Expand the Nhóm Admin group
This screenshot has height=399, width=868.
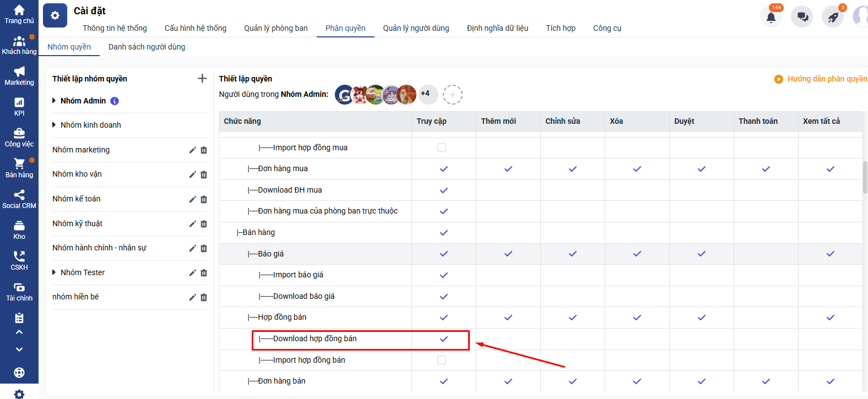pos(54,101)
